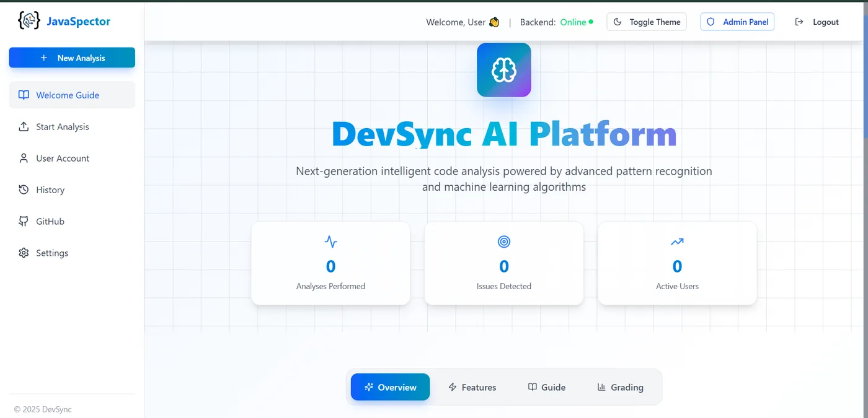
Task: Log out via Logout button
Action: coord(817,22)
